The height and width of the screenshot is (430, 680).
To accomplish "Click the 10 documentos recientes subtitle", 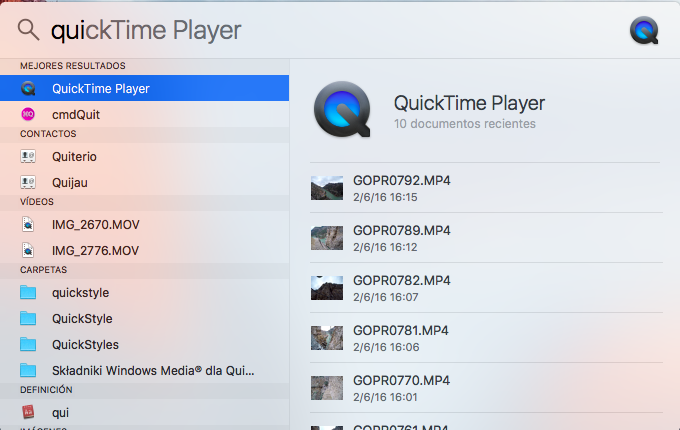I will pyautogui.click(x=464, y=124).
